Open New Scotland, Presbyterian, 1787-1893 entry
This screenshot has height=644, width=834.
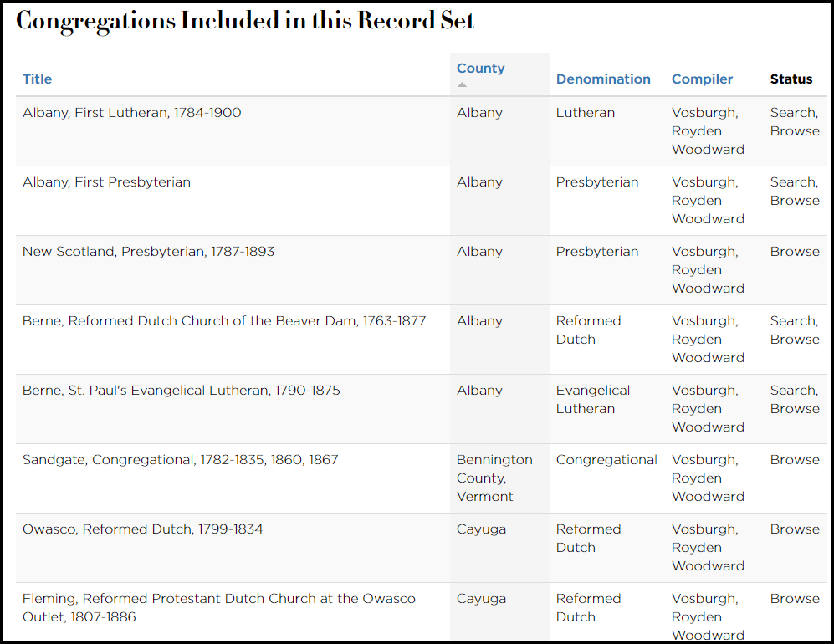coord(148,252)
